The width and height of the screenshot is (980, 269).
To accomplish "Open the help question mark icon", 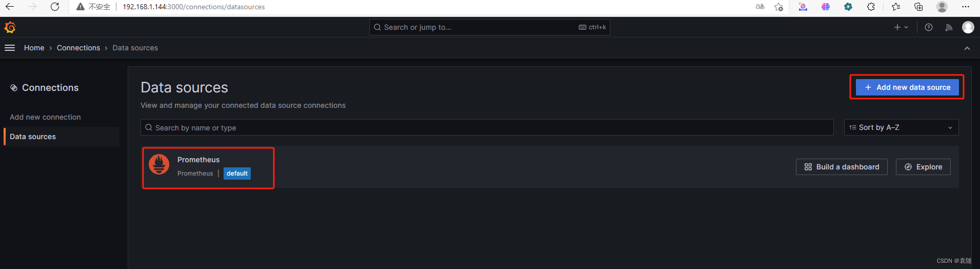I will click(x=929, y=27).
